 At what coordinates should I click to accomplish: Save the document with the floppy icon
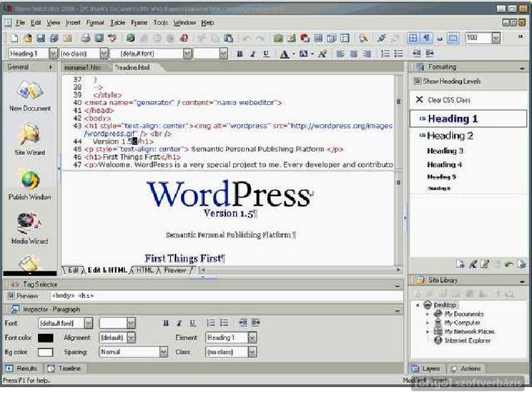coord(41,38)
